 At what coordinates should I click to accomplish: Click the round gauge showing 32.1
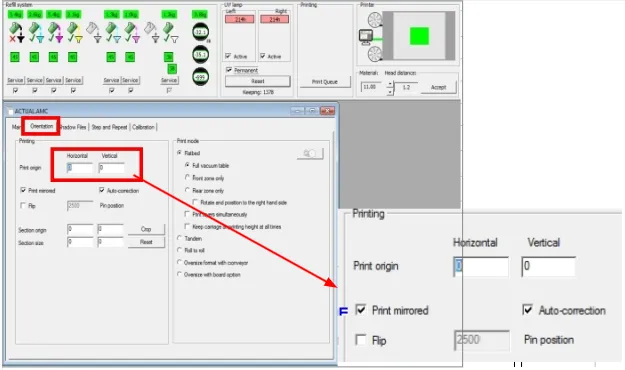point(200,32)
